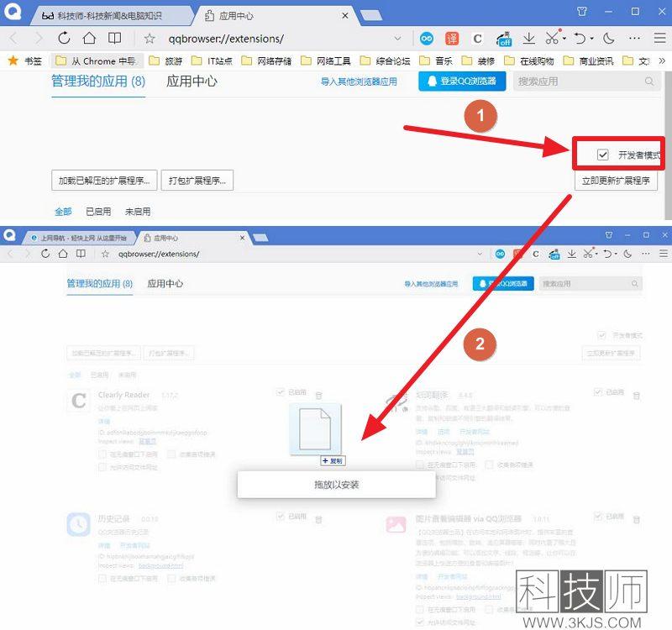Viewport: 672px width, 630px height.
Task: Expand the dropdown arrow beside the scissors icon
Action: click(x=564, y=39)
